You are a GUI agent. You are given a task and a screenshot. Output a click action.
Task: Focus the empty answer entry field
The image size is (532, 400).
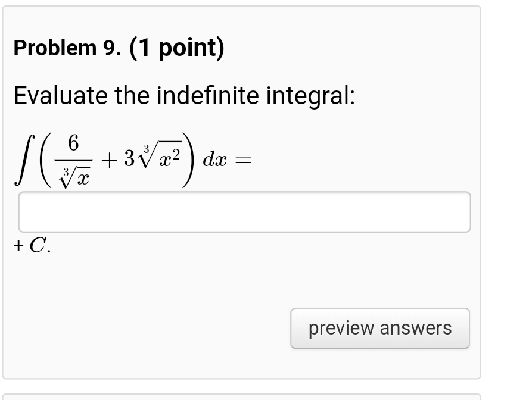[x=245, y=211]
